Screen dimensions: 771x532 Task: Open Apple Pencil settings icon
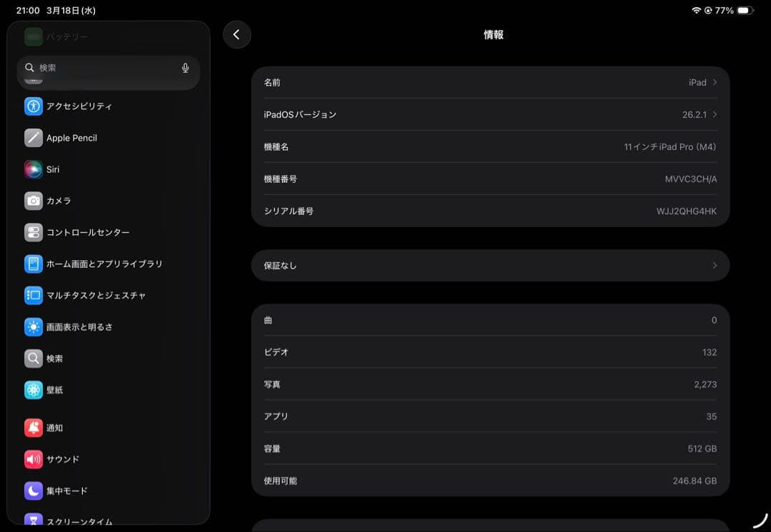(34, 138)
